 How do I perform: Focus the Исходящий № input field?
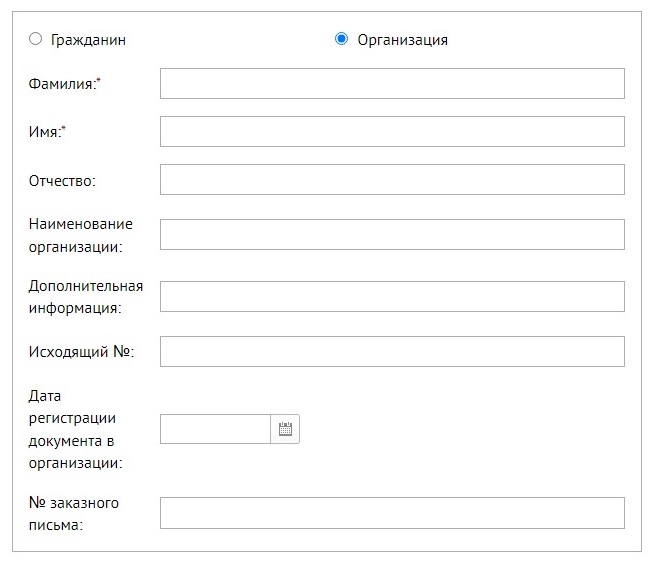click(392, 351)
